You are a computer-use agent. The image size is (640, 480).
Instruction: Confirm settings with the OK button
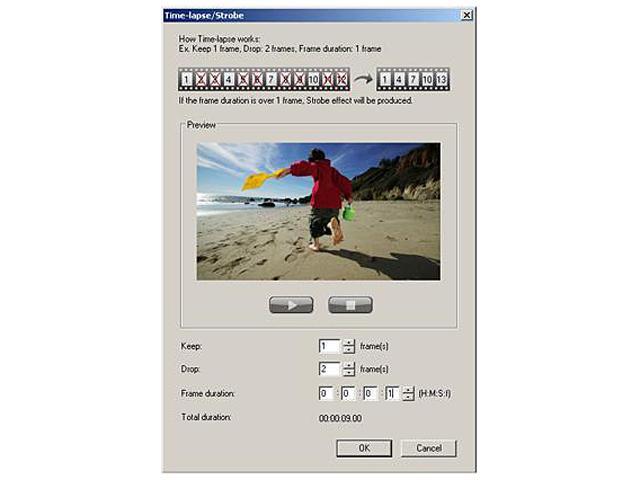pyautogui.click(x=364, y=449)
